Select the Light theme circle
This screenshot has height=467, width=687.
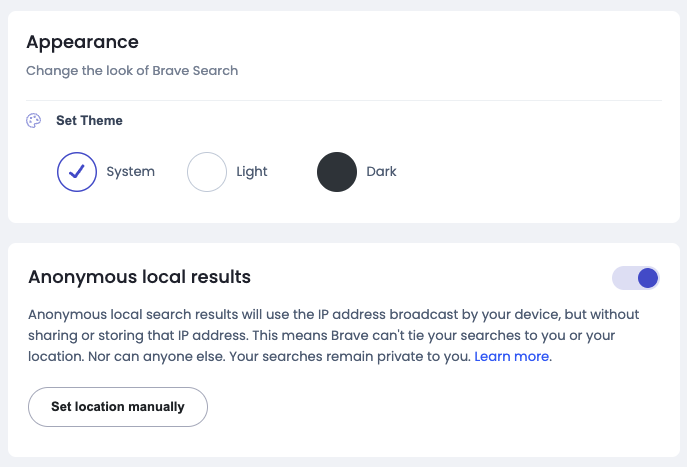[207, 172]
